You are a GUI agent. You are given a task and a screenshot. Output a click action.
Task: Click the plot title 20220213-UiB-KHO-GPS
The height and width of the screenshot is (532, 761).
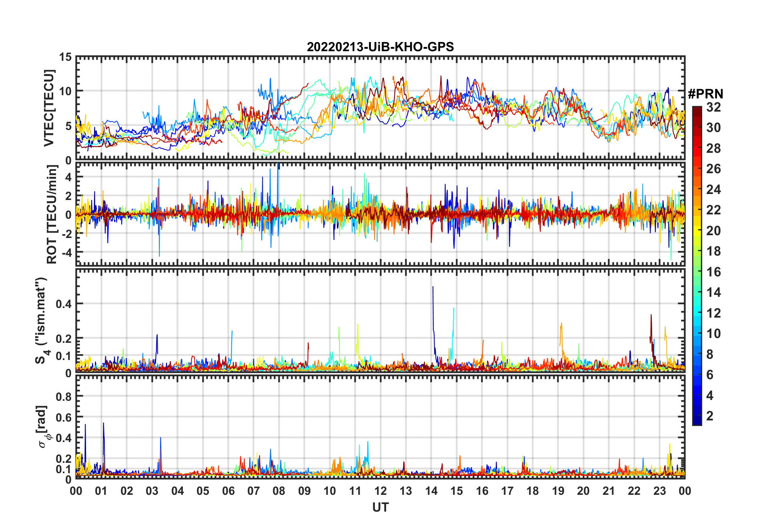[x=380, y=47]
